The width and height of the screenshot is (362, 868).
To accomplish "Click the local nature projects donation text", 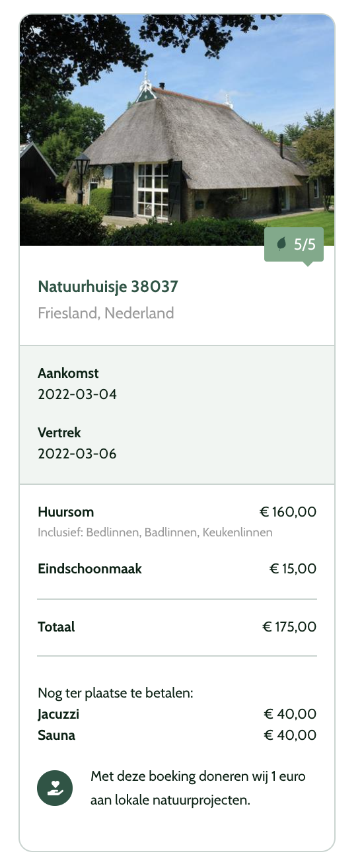I will [198, 788].
